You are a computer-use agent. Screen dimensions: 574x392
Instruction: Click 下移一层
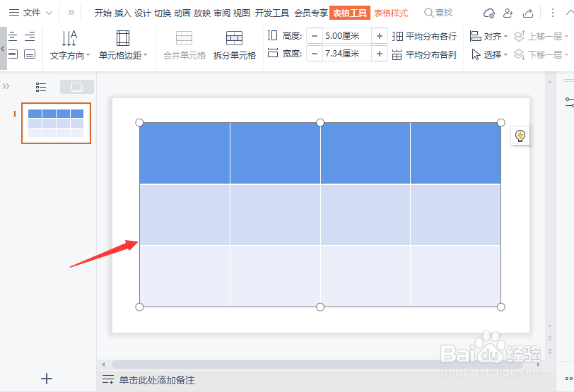538,55
